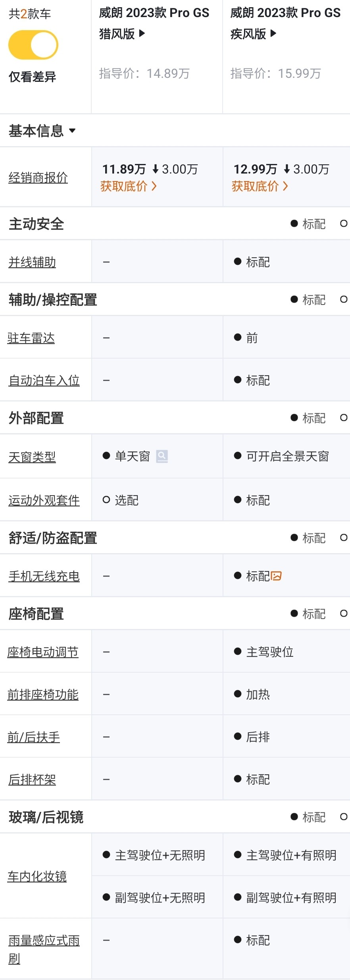Open the image icon next to 手机无线充电 标配
This screenshot has width=350, height=980.
pyautogui.click(x=276, y=576)
